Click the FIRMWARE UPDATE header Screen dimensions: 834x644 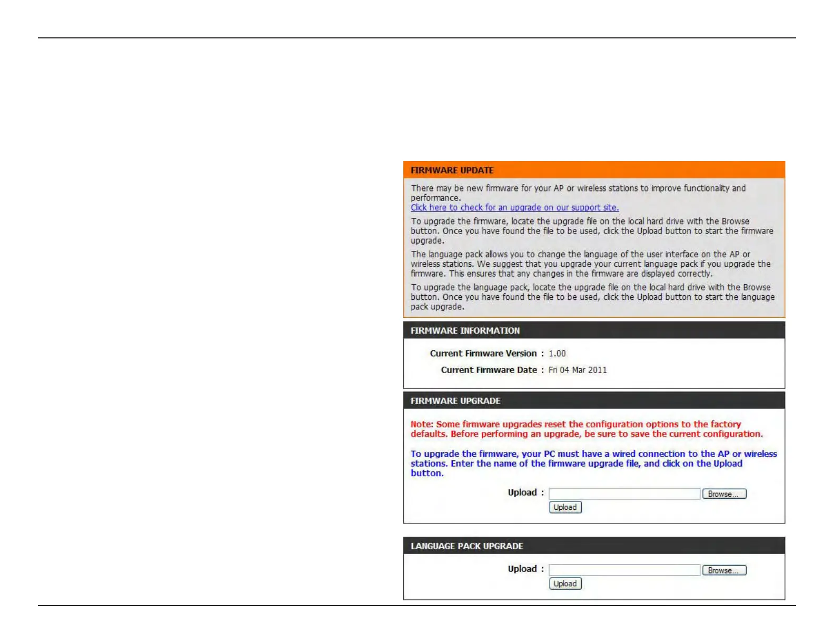tap(594, 170)
